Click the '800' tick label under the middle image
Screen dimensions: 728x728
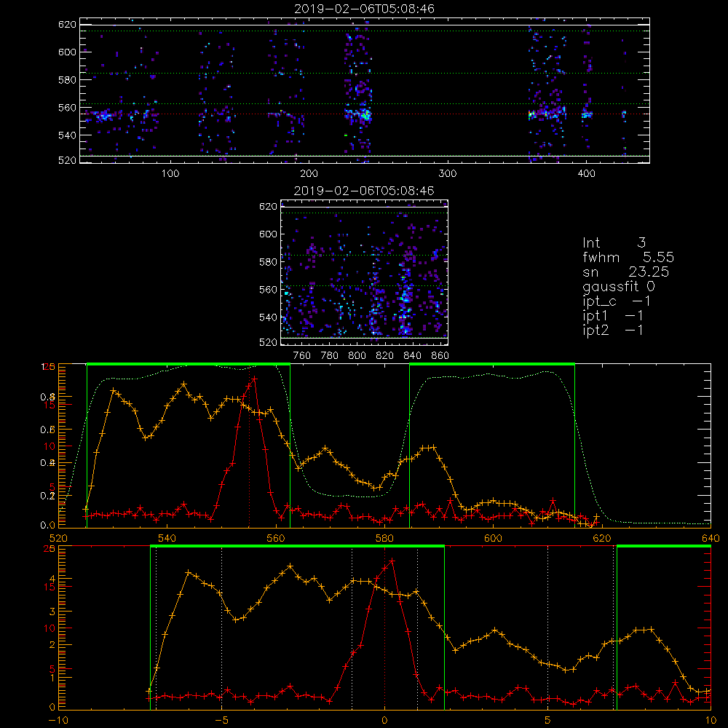point(357,356)
